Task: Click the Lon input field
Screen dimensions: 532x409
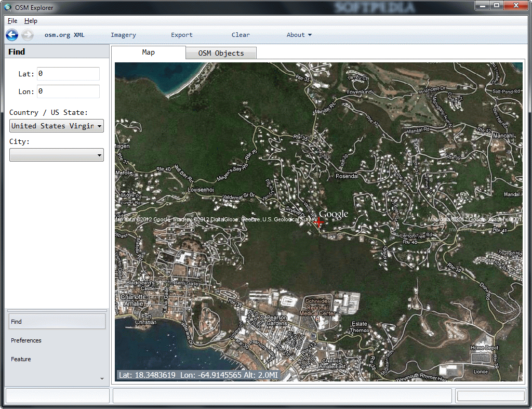Action: [68, 91]
